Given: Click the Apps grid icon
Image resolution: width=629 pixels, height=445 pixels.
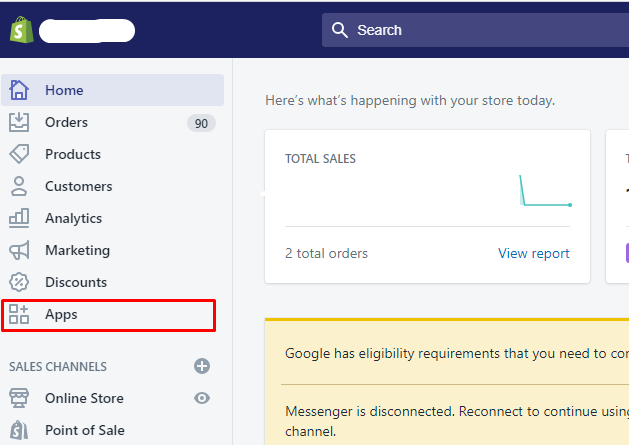Looking at the screenshot, I should point(19,314).
